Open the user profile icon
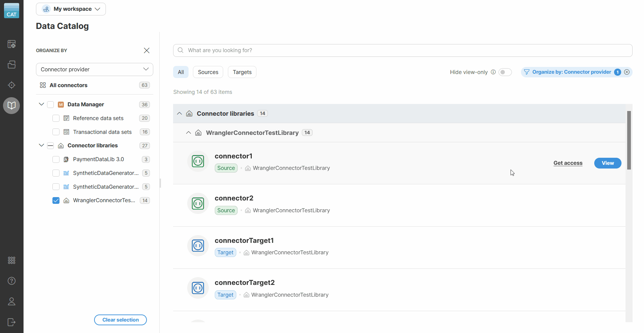This screenshot has width=644, height=333. click(11, 301)
